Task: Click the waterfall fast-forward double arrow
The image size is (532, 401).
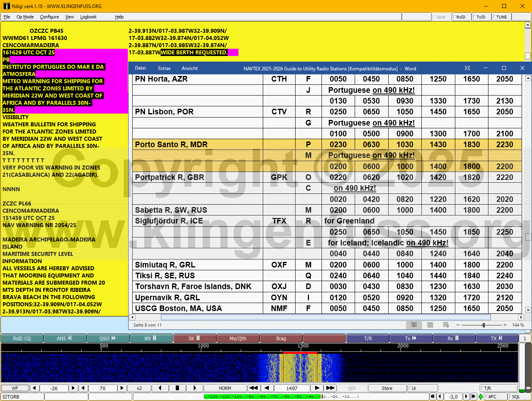Action: point(330,388)
